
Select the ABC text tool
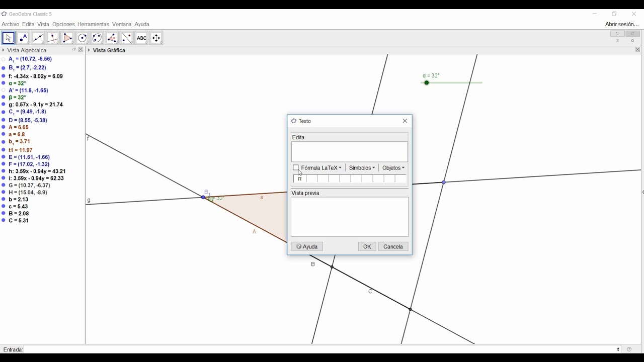point(141,38)
